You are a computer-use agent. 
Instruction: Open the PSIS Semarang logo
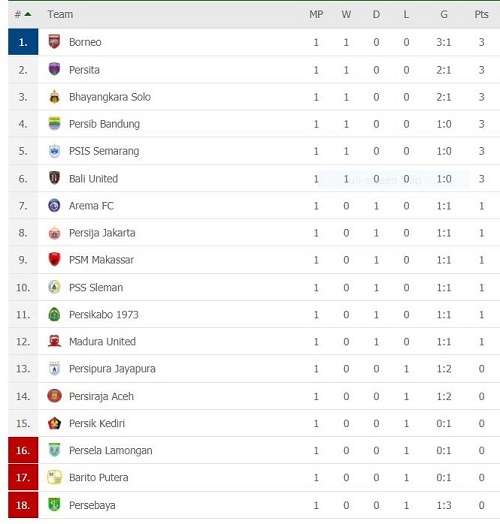click(54, 151)
